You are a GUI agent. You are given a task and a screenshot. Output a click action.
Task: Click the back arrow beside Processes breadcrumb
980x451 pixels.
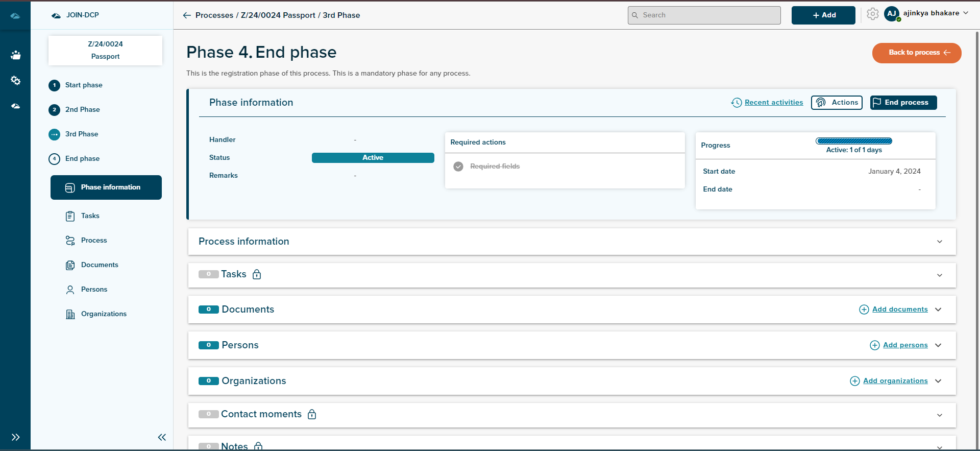[x=187, y=15]
